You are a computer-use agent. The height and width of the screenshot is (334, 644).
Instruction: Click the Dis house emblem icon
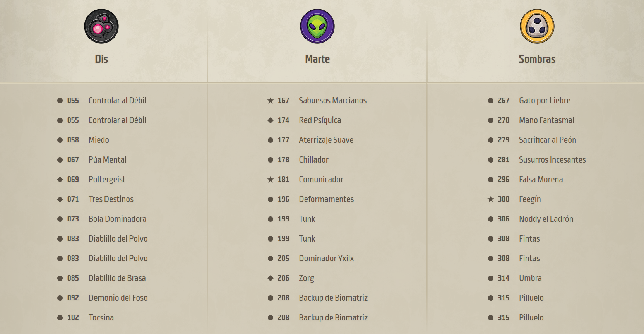(101, 26)
